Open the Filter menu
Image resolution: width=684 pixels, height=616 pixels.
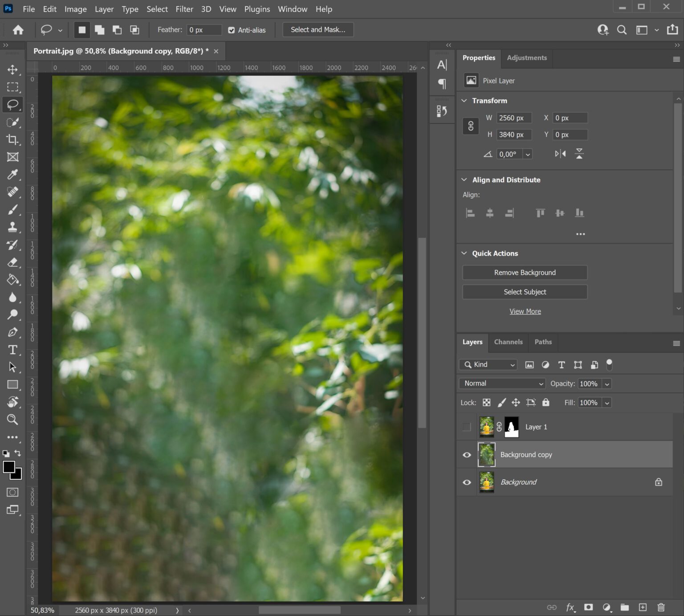(x=184, y=9)
